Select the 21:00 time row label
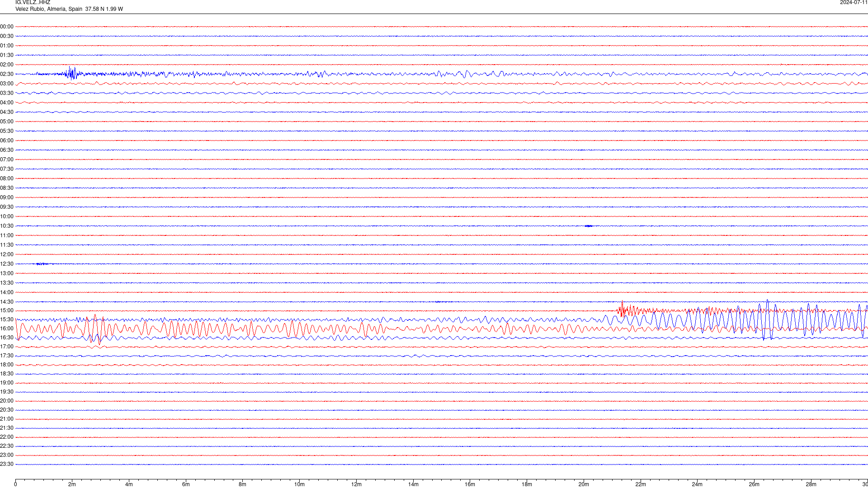The width and height of the screenshot is (868, 488). [7, 419]
